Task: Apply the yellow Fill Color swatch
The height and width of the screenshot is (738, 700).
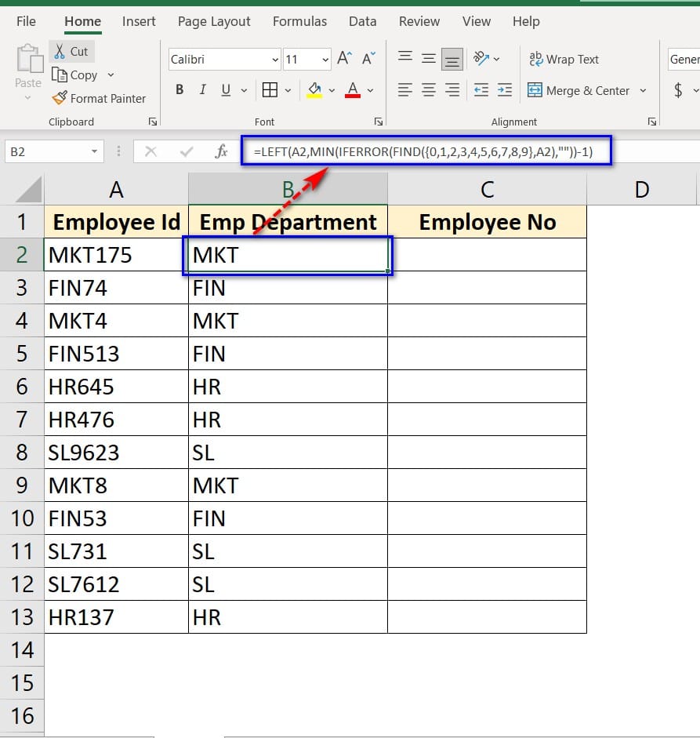Action: click(314, 90)
